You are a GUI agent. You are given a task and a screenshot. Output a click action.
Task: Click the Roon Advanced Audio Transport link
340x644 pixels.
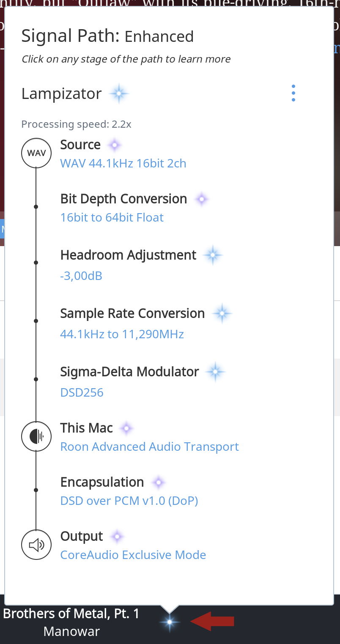(x=149, y=447)
